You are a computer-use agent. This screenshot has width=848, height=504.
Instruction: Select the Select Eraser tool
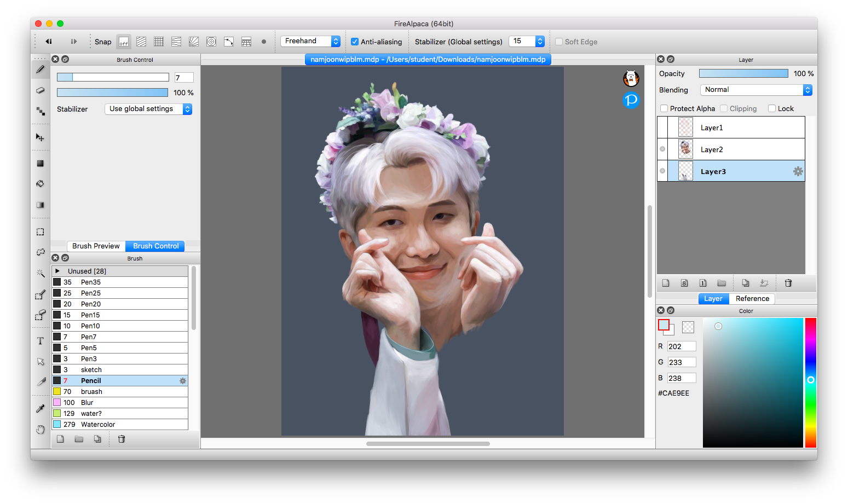pos(41,315)
